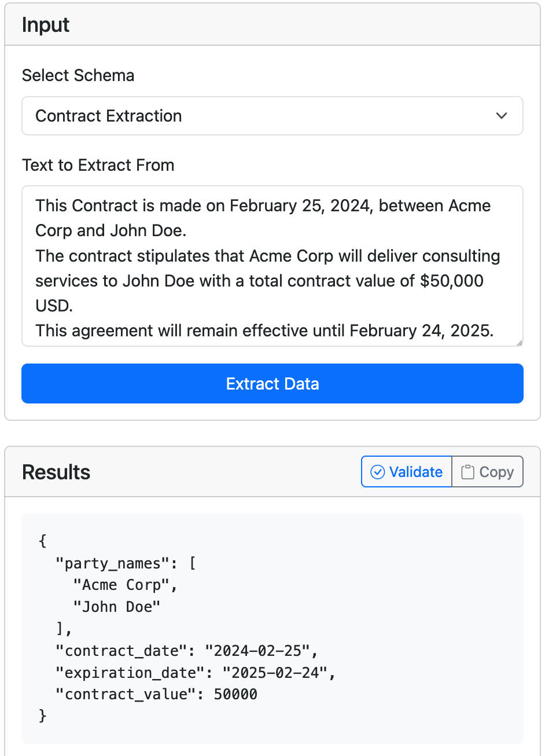This screenshot has height=756, width=545.
Task: Click the Extract Data button
Action: point(272,383)
